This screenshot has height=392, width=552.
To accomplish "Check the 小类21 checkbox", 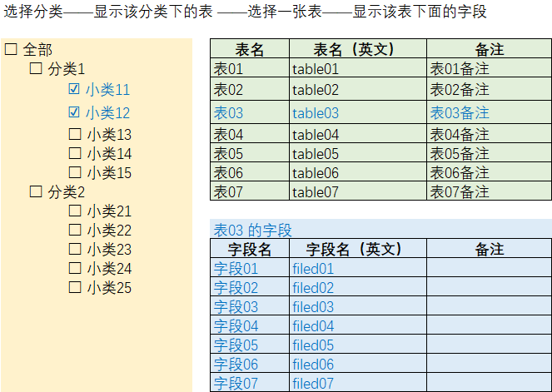I will pos(74,211).
